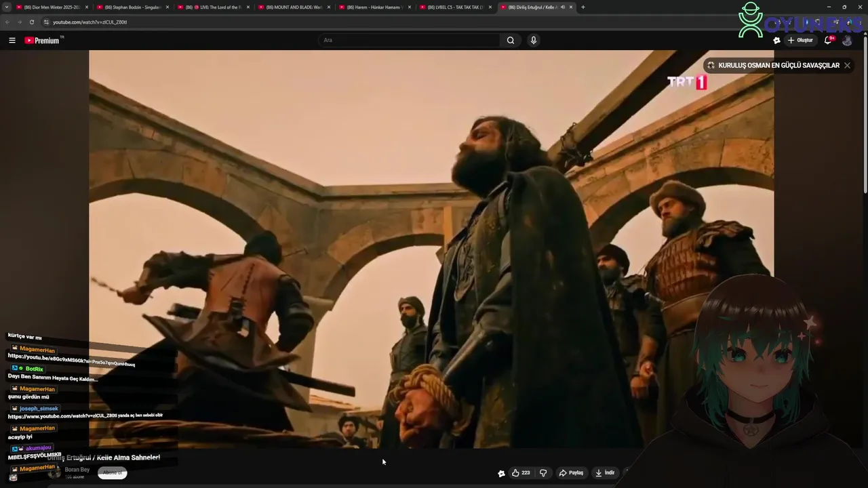Open the tab search dropdown arrow

coord(7,7)
